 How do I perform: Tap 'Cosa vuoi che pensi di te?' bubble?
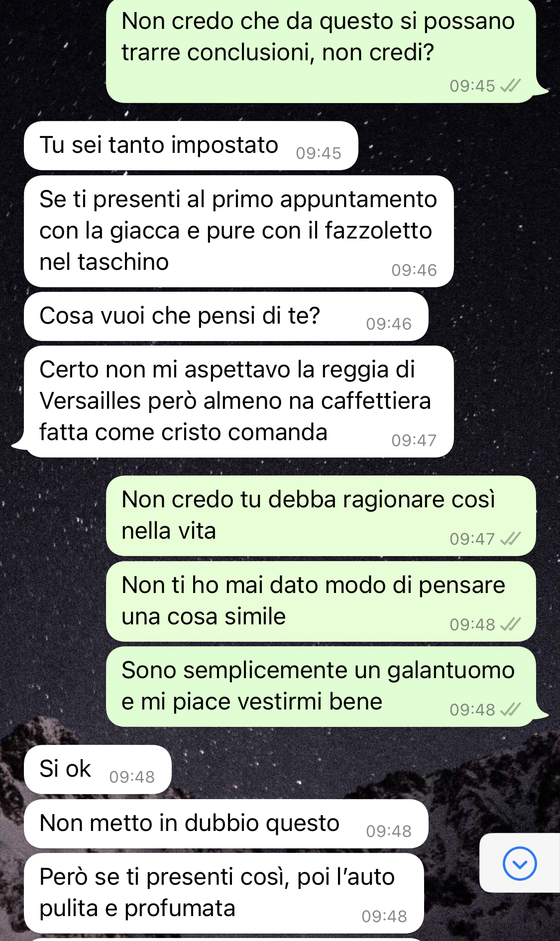226,317
